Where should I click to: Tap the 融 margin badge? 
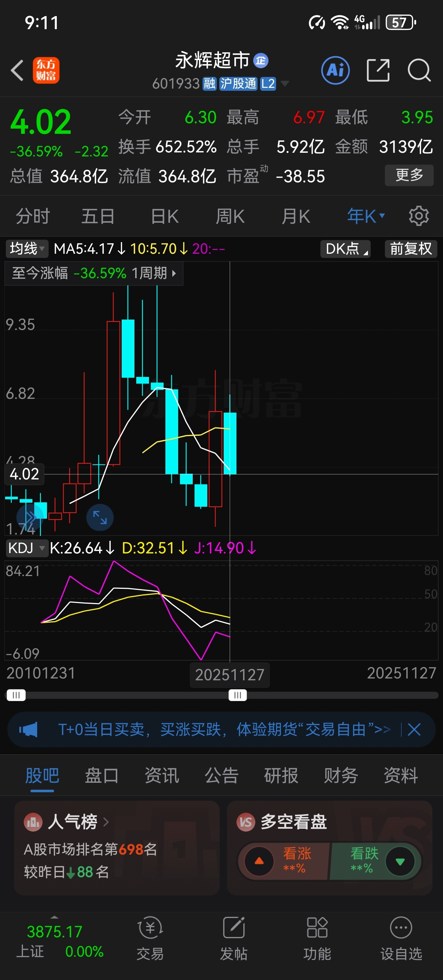pos(209,84)
